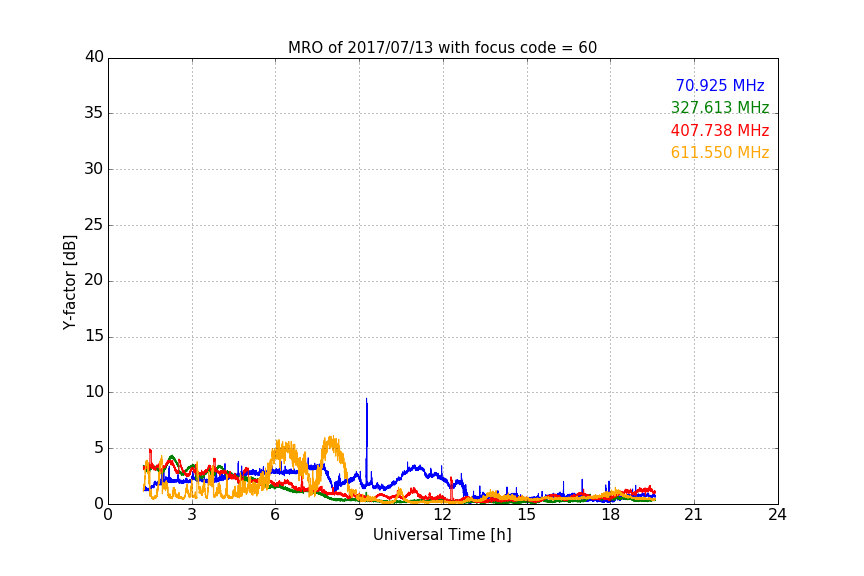Screen dimensions: 864x576
Task: Click the 'Y-factor [dB]' axis label
Action: pos(69,282)
